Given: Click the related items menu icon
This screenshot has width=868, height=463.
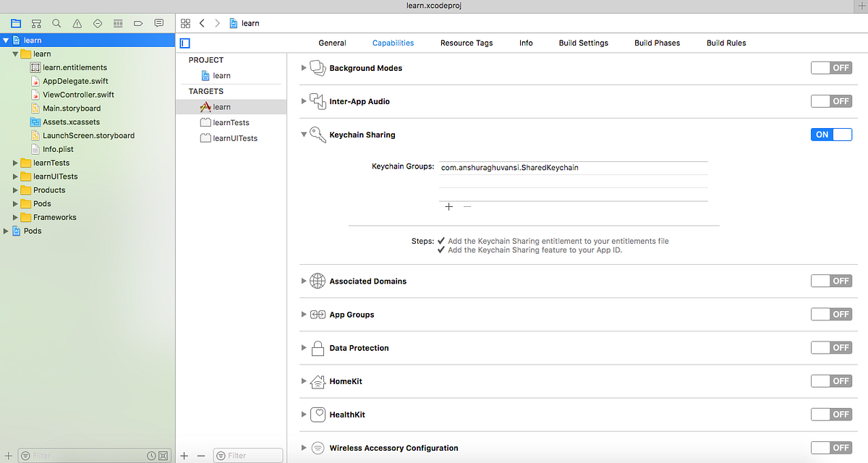Looking at the screenshot, I should (x=185, y=22).
